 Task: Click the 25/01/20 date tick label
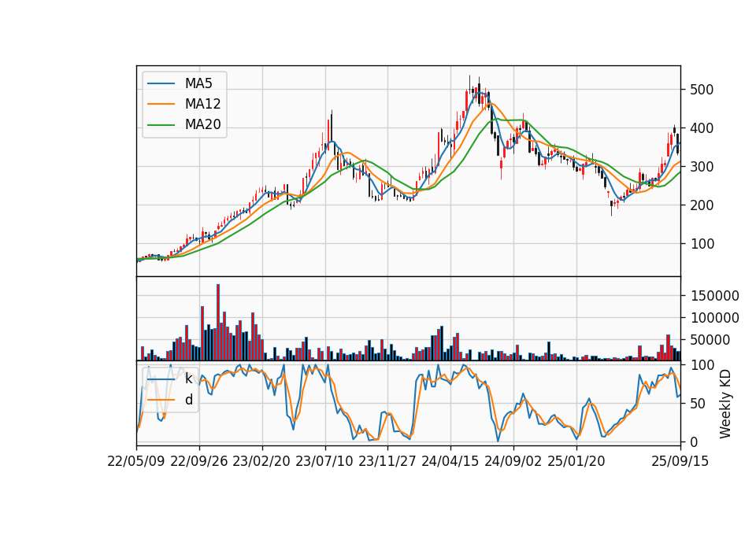point(576,461)
